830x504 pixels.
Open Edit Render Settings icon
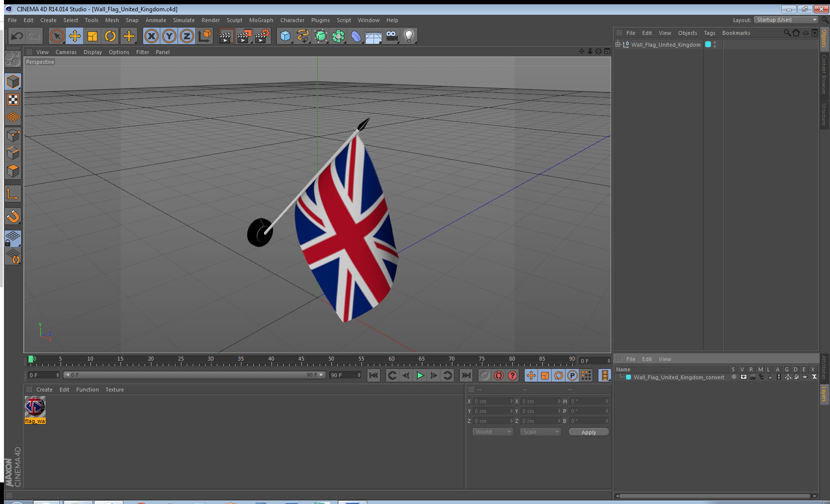[x=262, y=36]
